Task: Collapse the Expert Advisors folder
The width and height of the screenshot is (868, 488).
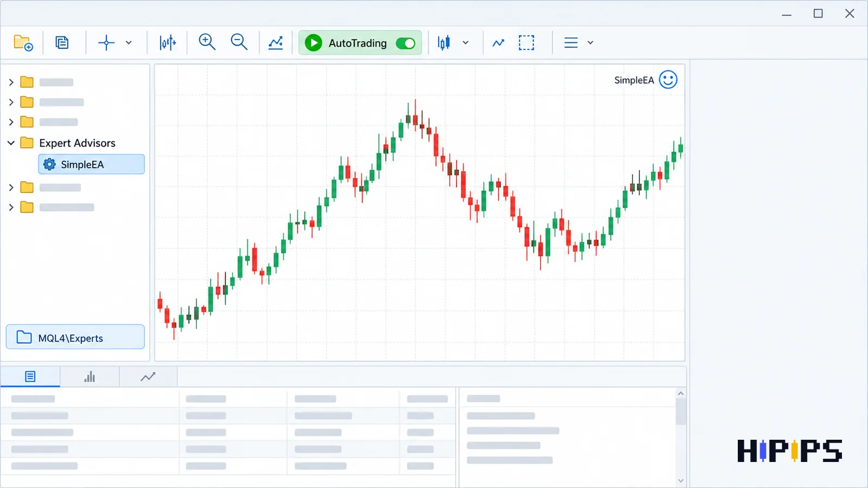Action: [x=11, y=143]
